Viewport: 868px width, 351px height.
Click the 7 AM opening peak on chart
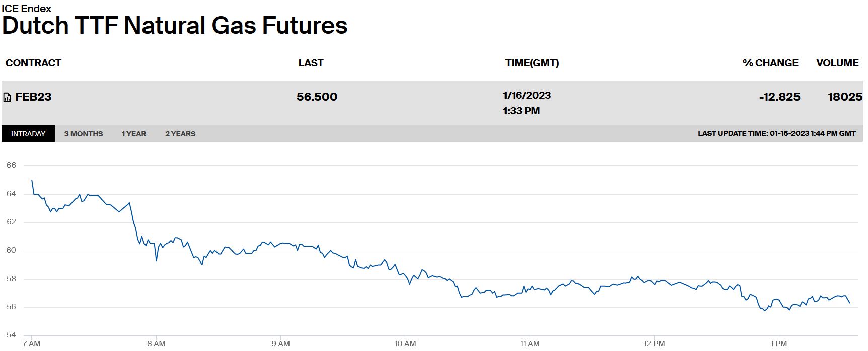[32, 180]
